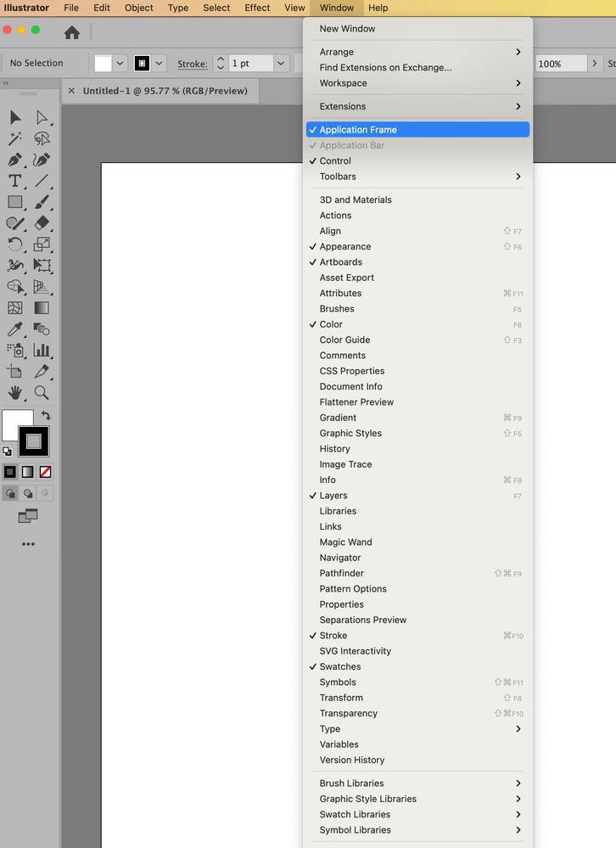The width and height of the screenshot is (616, 848).
Task: Pick the Eyedropper tool
Action: pos(15,329)
